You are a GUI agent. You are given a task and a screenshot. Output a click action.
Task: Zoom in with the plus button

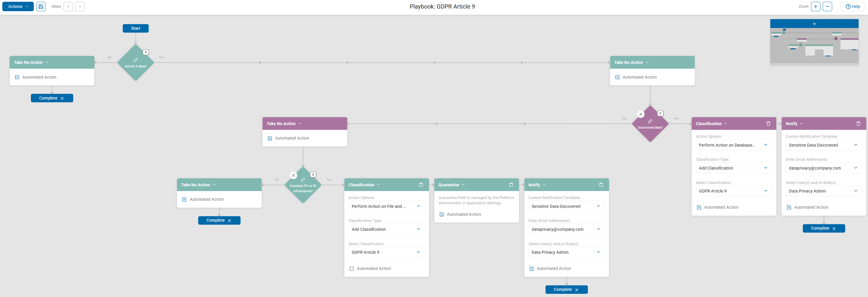(815, 6)
